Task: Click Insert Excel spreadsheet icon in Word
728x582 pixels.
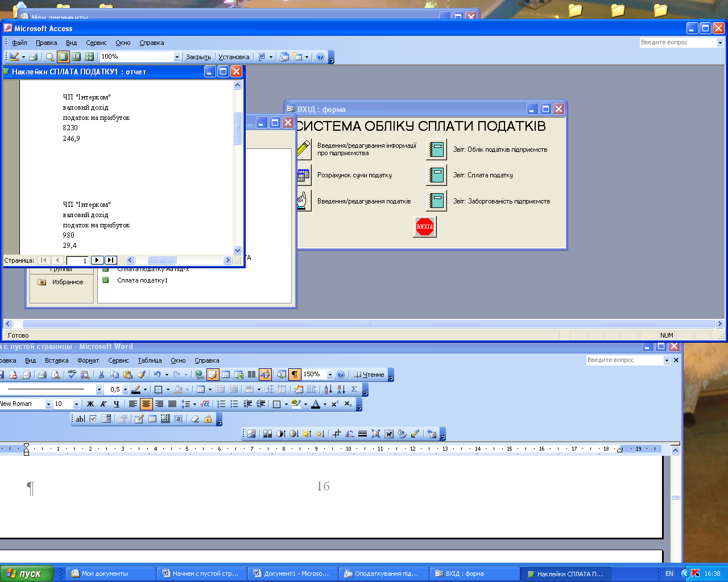Action: coord(239,375)
